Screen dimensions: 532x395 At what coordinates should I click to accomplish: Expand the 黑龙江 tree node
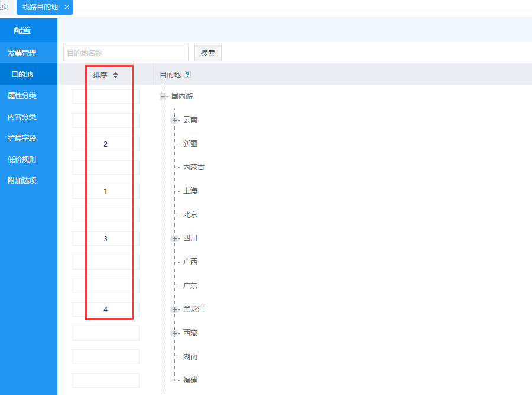(x=174, y=309)
